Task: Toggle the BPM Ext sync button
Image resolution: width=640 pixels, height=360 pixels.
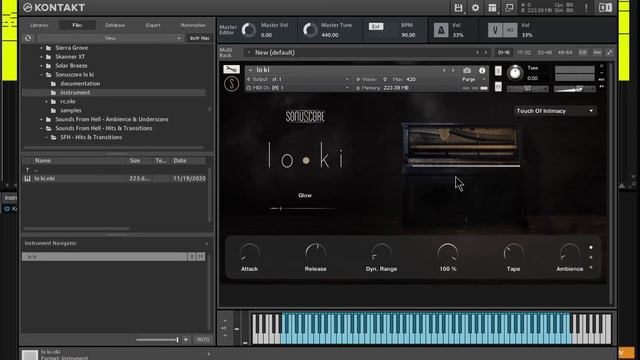Action: pos(376,27)
